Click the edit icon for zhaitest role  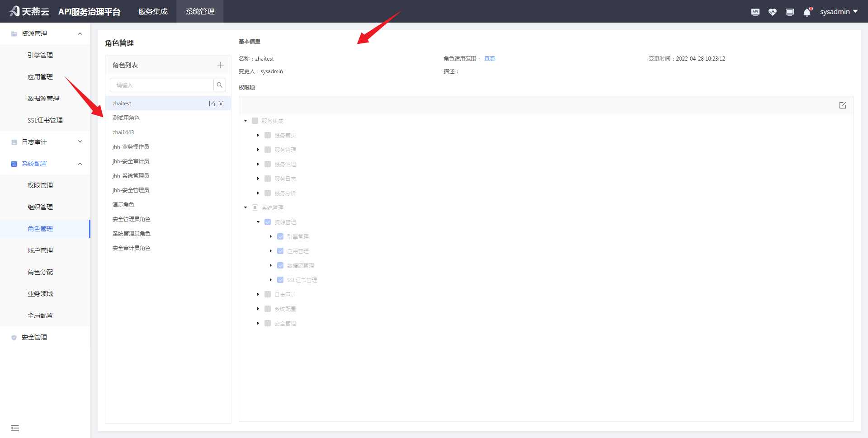pos(212,104)
